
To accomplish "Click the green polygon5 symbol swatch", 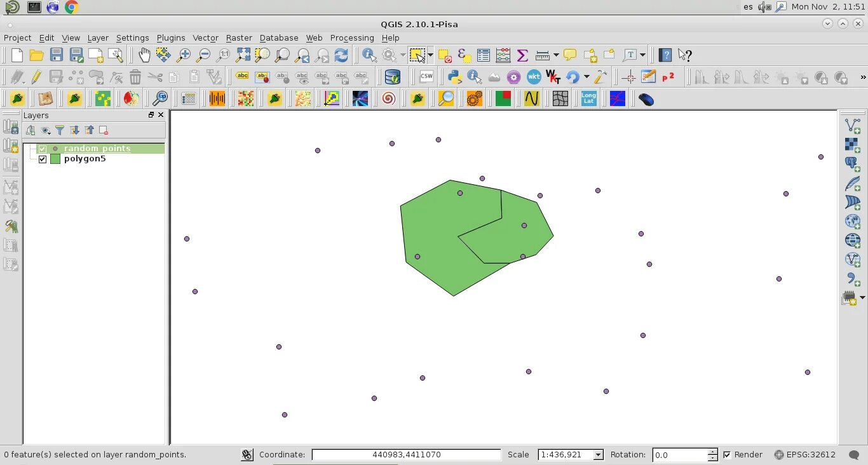I will pos(55,159).
